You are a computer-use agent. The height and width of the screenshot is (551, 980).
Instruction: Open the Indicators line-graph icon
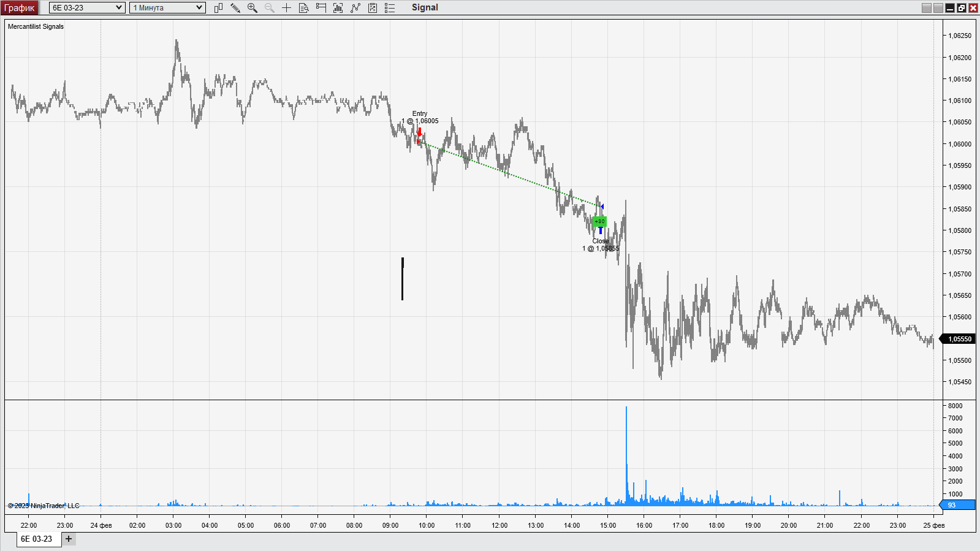(355, 8)
